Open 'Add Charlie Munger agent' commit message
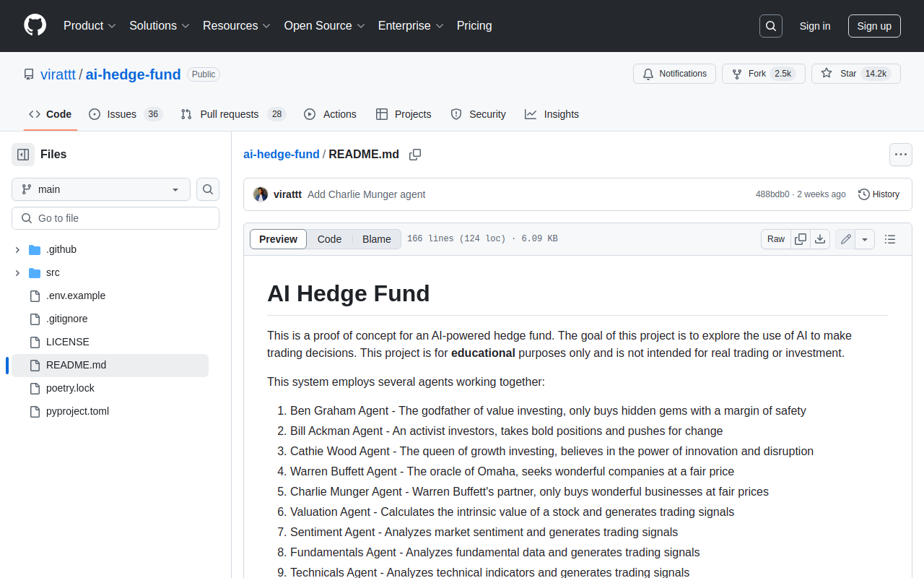Screen dimensions: 924x578 (366, 194)
